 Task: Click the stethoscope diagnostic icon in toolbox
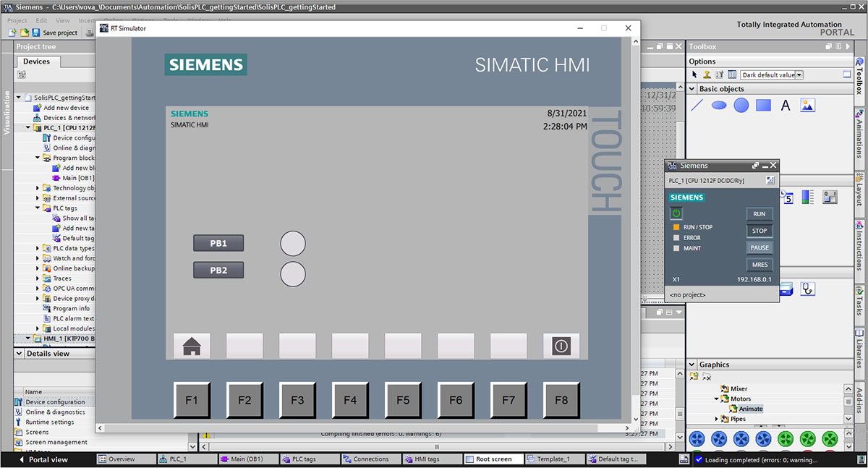click(808, 289)
